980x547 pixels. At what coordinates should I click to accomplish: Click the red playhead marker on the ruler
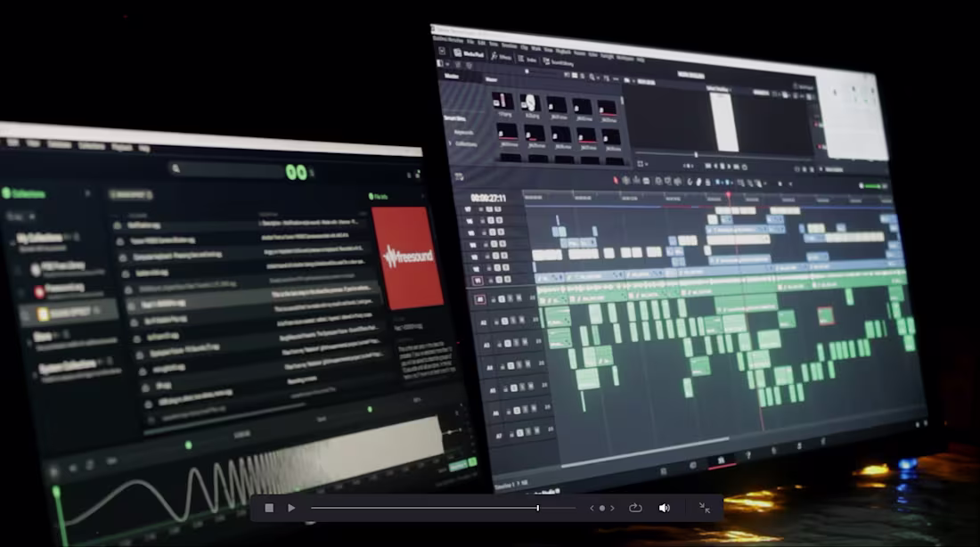(x=728, y=196)
